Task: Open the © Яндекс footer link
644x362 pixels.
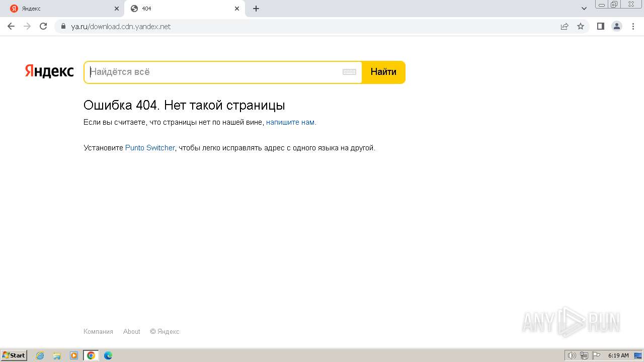Action: pyautogui.click(x=165, y=332)
